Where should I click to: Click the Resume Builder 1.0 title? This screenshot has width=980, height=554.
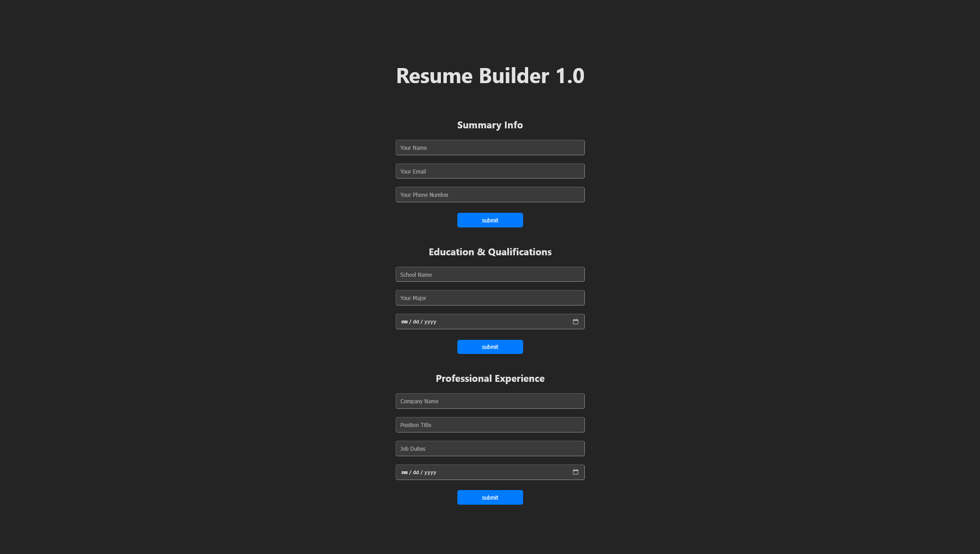click(490, 75)
